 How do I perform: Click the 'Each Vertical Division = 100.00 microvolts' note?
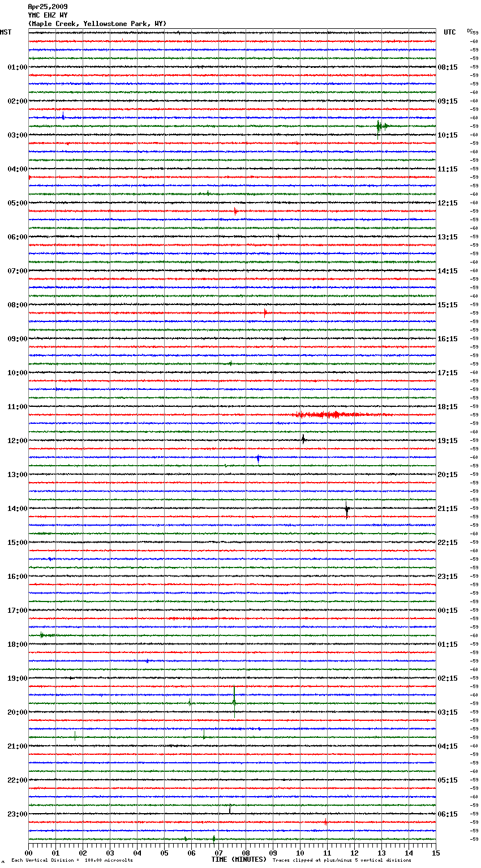tap(72, 860)
